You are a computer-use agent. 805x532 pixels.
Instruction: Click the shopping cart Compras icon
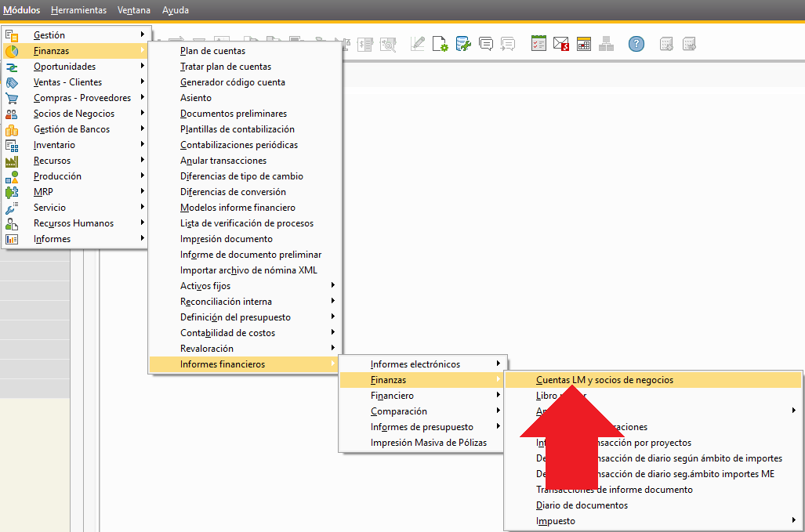(12, 98)
